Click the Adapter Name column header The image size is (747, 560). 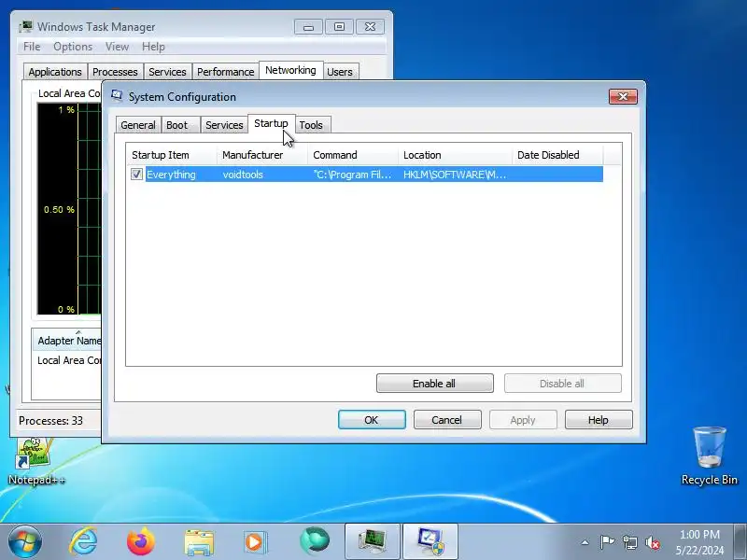(x=68, y=341)
